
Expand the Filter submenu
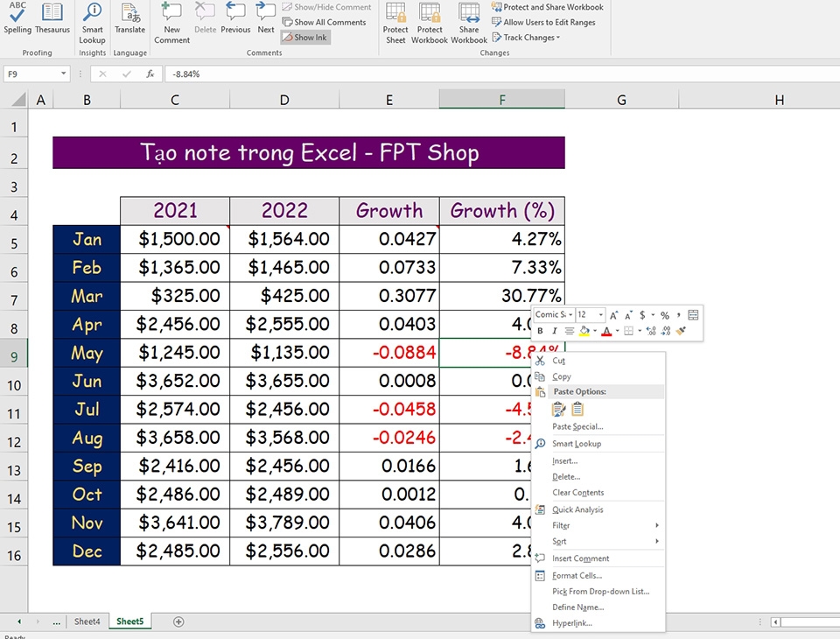coord(598,525)
